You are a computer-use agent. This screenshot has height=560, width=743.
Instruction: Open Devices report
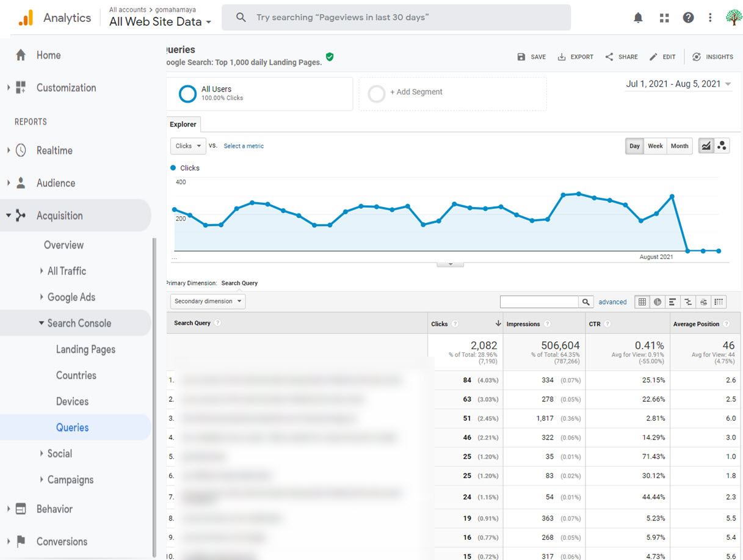pyautogui.click(x=72, y=401)
